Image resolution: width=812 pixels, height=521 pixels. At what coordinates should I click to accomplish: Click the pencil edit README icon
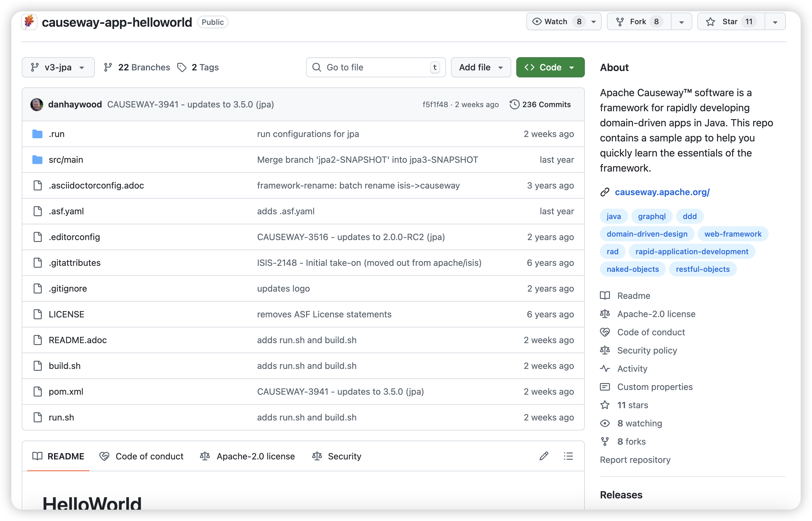(544, 456)
